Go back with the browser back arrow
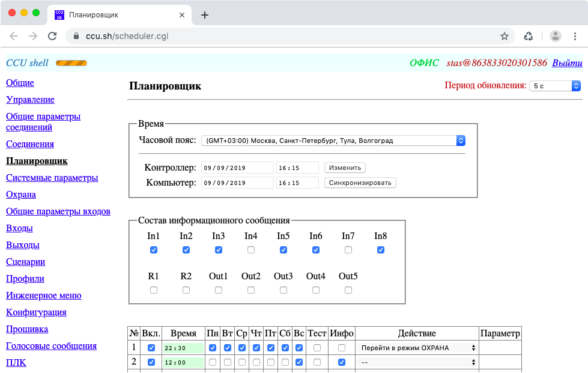 tap(14, 36)
